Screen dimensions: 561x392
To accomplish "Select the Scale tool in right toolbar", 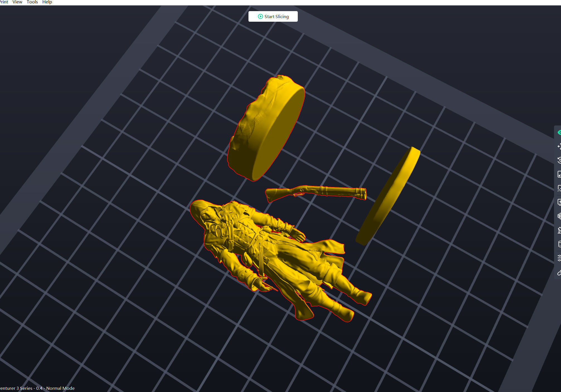I will pyautogui.click(x=559, y=174).
